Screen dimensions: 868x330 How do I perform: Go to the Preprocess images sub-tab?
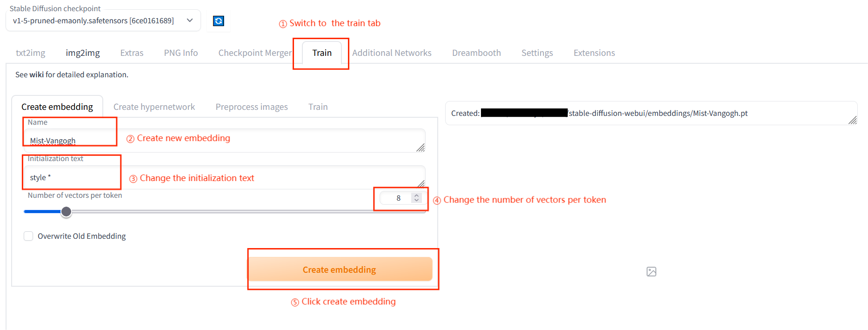coord(252,107)
